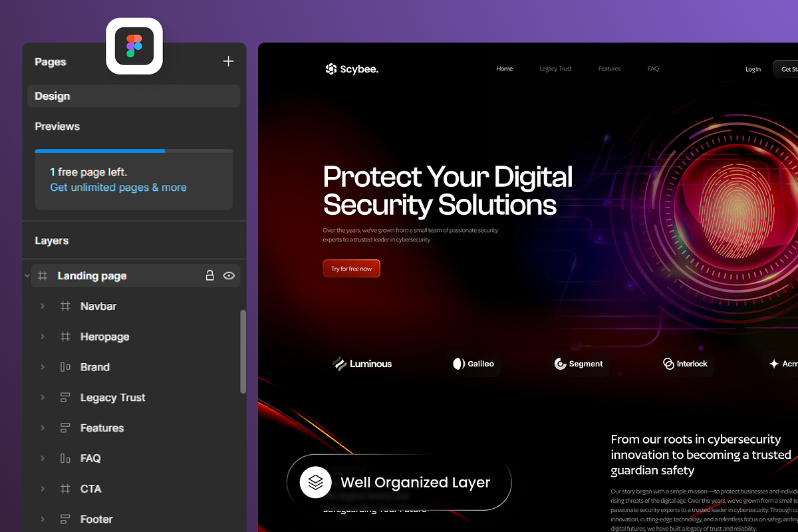The height and width of the screenshot is (532, 798).
Task: Open Legacy Trust nav item
Action: [555, 68]
